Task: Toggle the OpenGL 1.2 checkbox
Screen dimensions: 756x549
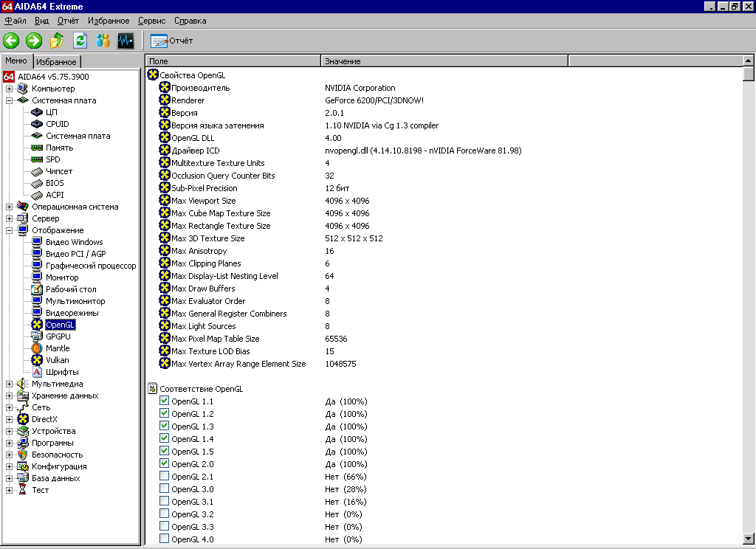Action: click(x=164, y=413)
